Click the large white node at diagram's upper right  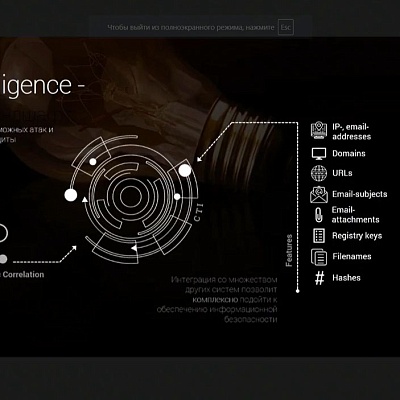(185, 171)
